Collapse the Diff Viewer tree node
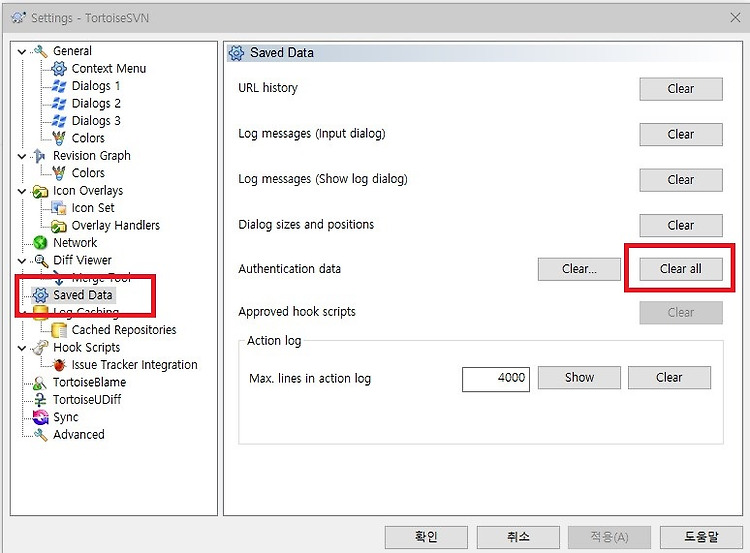750x553 pixels. click(x=22, y=261)
